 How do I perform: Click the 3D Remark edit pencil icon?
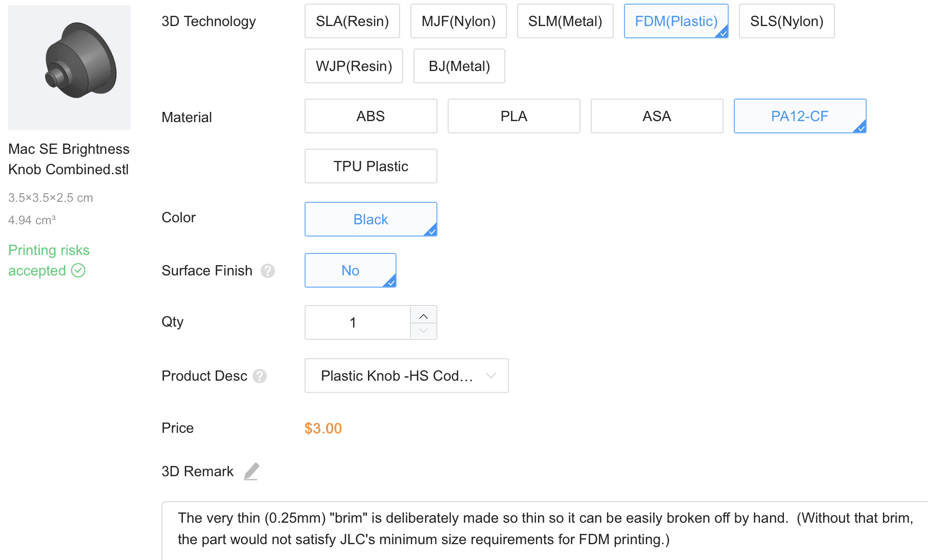[x=251, y=471]
